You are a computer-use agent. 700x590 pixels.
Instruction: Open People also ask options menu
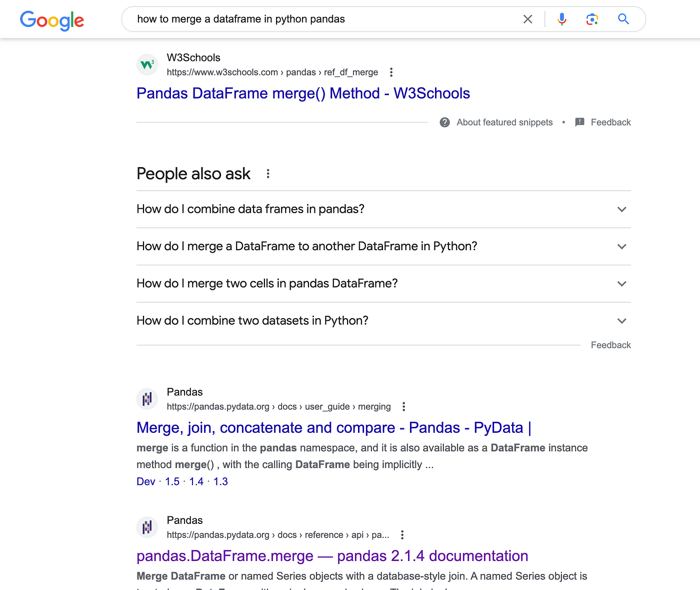268,174
